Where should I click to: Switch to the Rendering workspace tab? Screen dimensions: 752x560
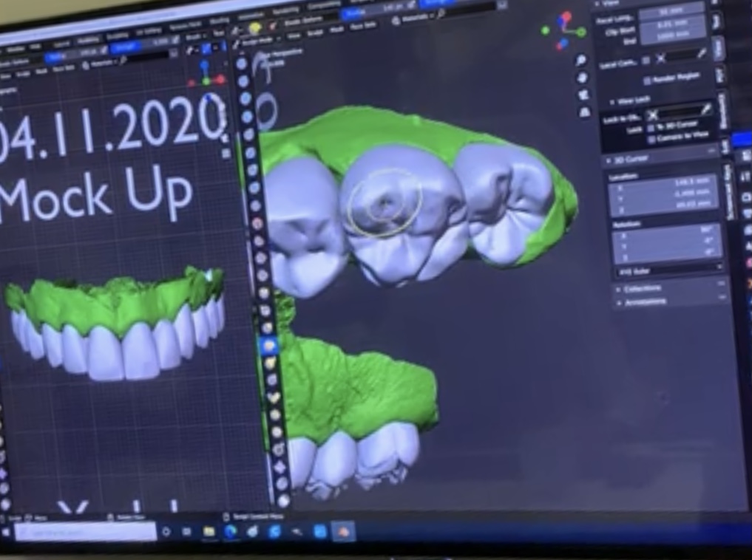(285, 10)
